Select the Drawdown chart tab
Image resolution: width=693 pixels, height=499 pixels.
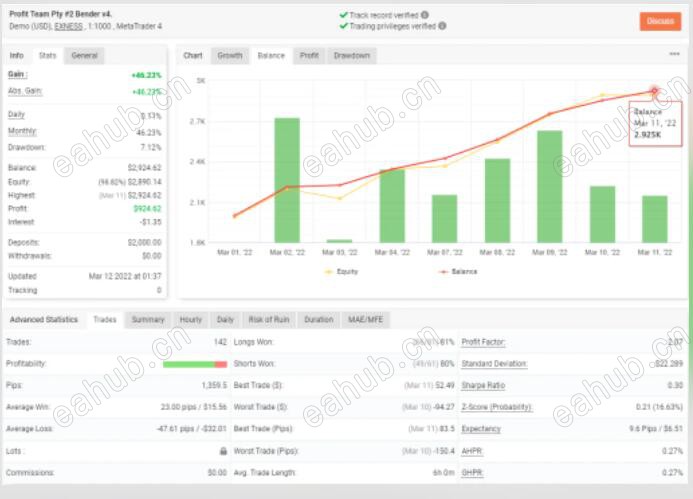pos(351,56)
